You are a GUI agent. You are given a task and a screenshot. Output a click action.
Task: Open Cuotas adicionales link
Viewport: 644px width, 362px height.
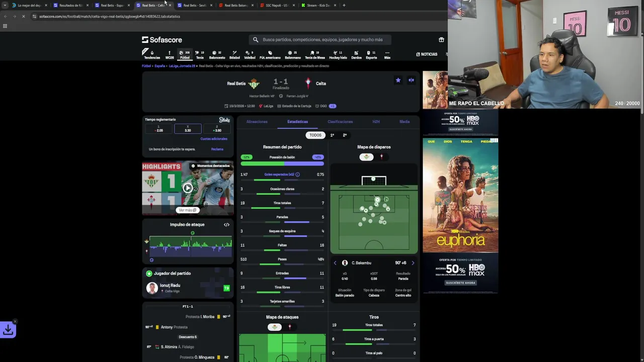pyautogui.click(x=214, y=139)
